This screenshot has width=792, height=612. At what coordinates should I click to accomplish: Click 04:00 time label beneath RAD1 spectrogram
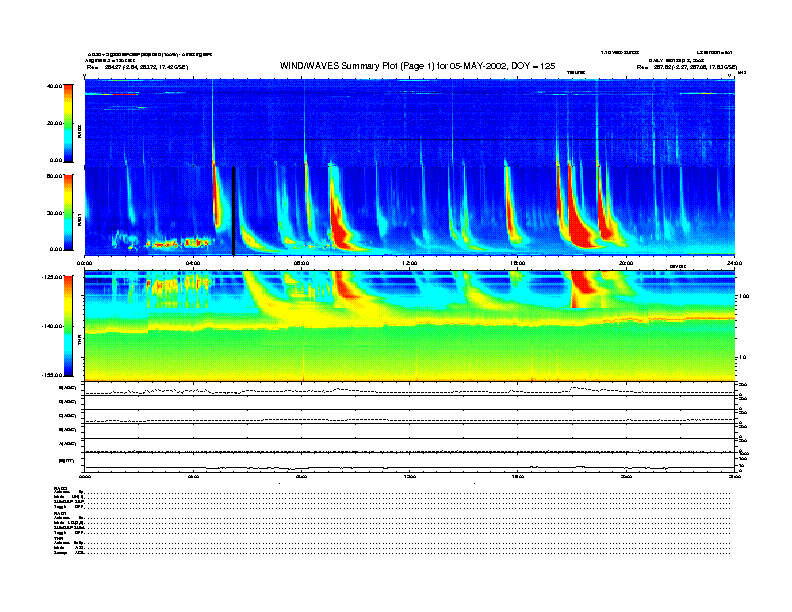[x=193, y=263]
